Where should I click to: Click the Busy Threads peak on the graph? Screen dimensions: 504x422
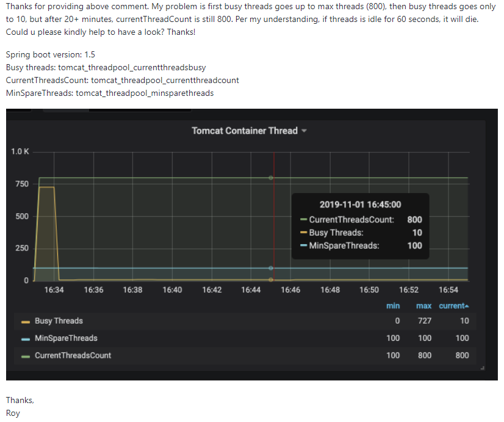pos(46,187)
